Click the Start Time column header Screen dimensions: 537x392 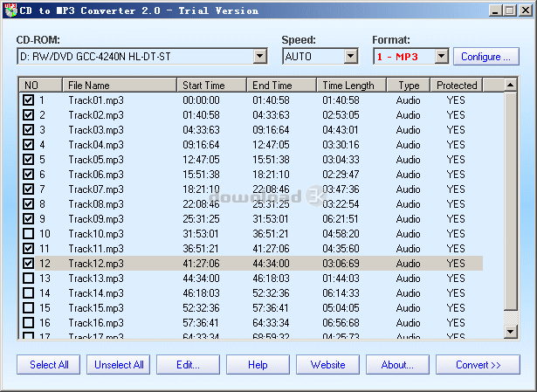[212, 85]
